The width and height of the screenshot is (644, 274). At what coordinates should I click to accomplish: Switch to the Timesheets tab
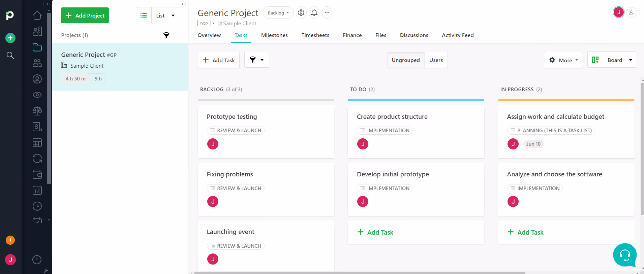(x=315, y=35)
